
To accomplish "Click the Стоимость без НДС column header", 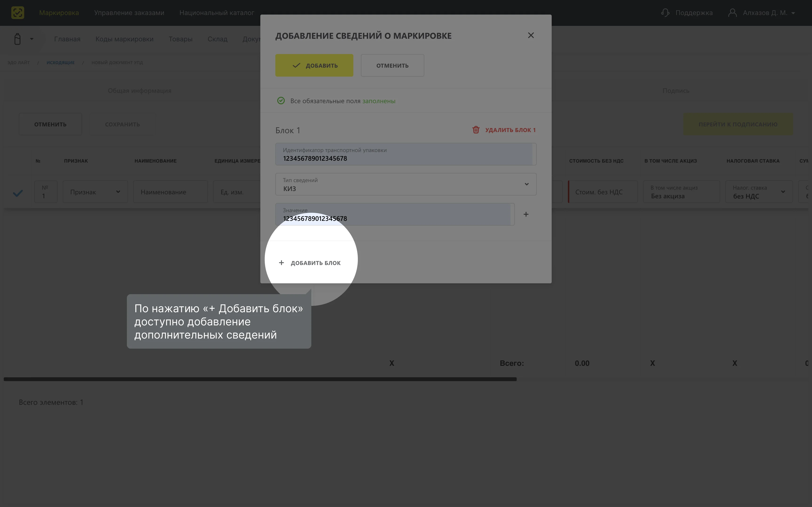I will [596, 161].
